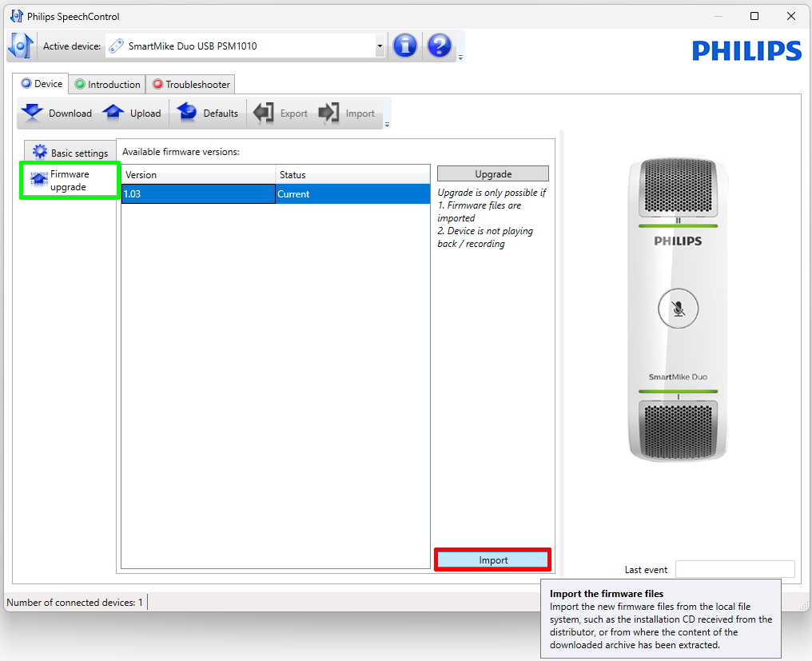This screenshot has height=661, width=812.
Task: Switch to the Device tab
Action: tap(41, 84)
